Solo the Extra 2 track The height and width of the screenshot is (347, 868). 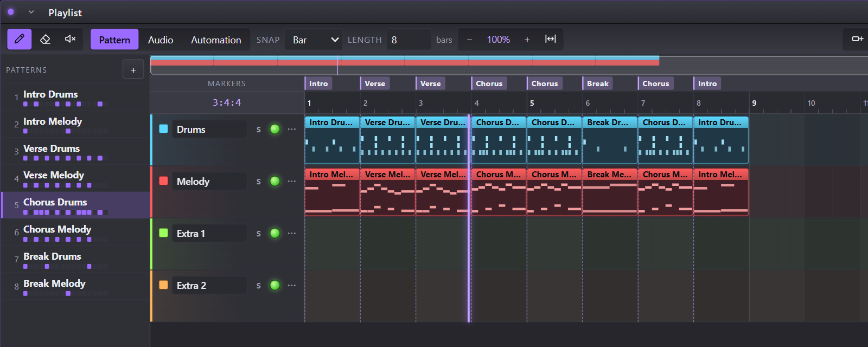click(259, 285)
